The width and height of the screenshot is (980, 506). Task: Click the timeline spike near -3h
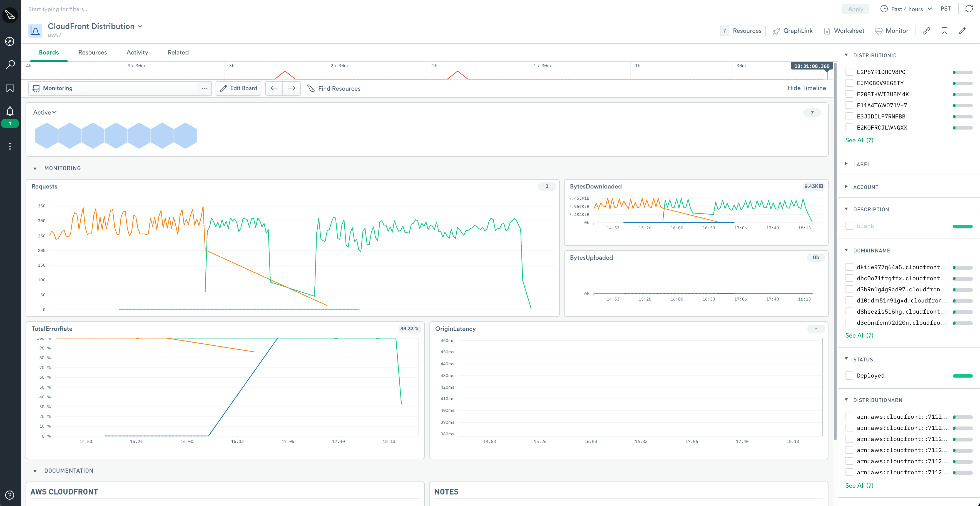coord(285,75)
